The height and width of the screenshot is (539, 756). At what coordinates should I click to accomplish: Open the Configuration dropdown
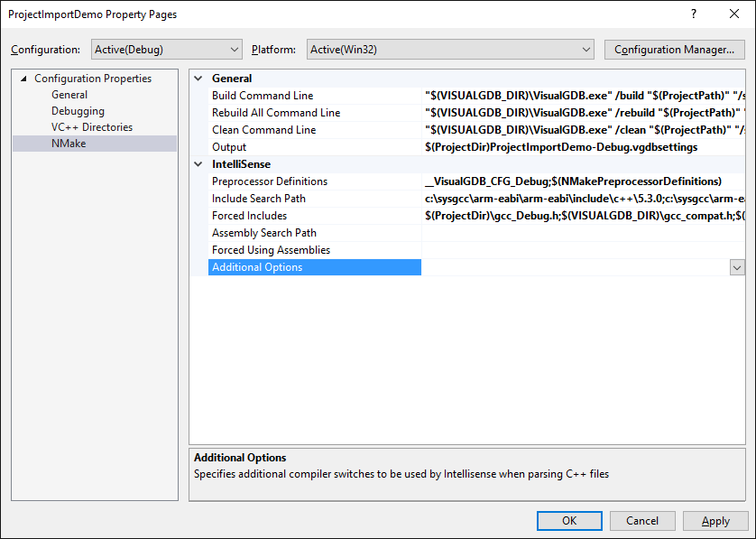coord(167,49)
